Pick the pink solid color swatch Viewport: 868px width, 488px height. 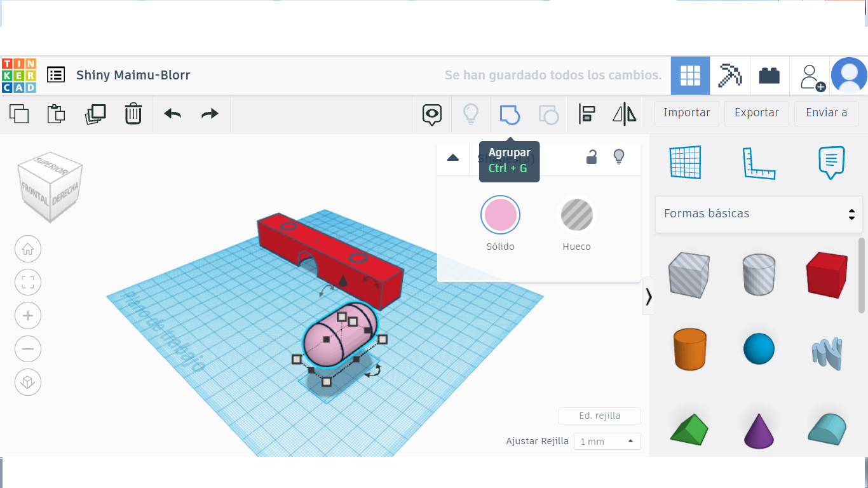click(x=501, y=215)
